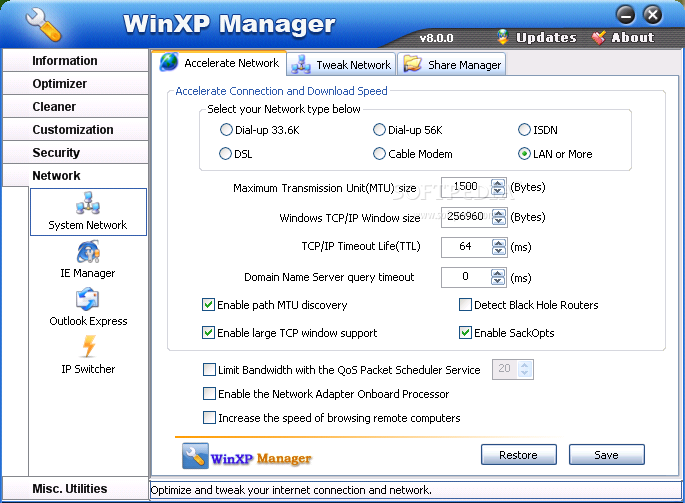Open System Network icon in sidebar
The width and height of the screenshot is (685, 503).
coord(88,202)
